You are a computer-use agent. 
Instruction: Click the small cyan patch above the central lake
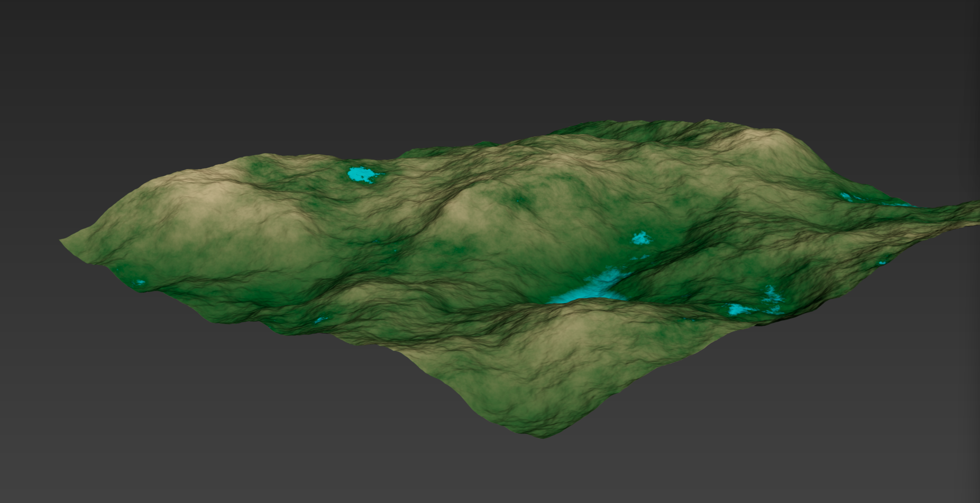tap(641, 238)
